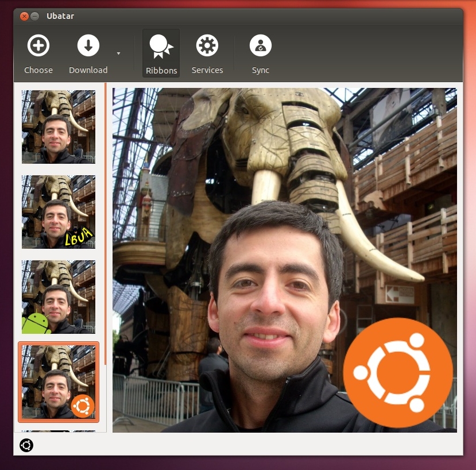Click the Sync user icon
This screenshot has width=476, height=470.
pos(261,45)
